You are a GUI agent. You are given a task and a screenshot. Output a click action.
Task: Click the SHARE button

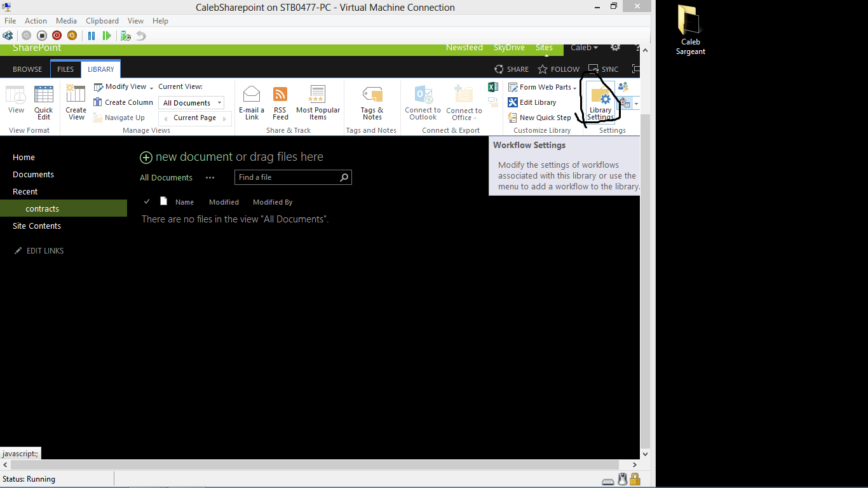coord(512,69)
